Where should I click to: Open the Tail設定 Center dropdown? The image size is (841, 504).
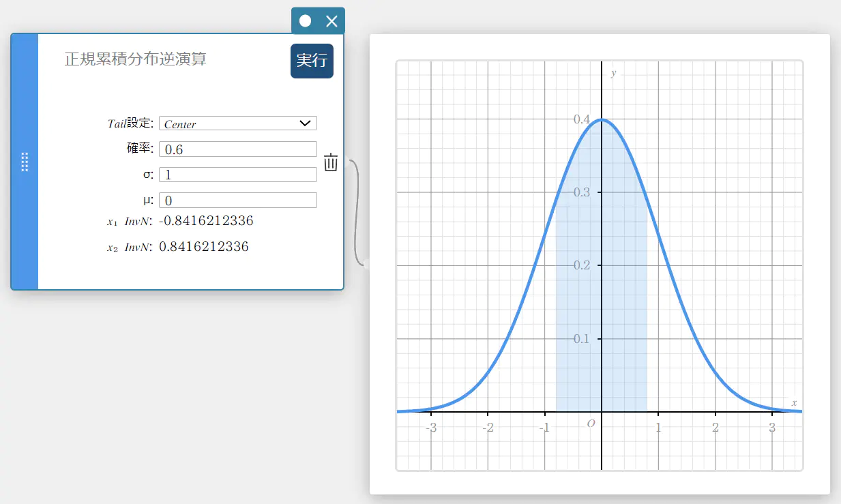[237, 123]
